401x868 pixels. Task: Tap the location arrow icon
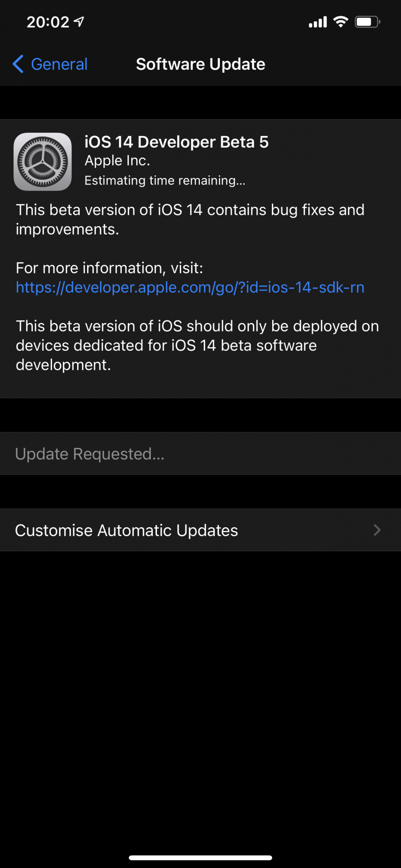point(79,22)
